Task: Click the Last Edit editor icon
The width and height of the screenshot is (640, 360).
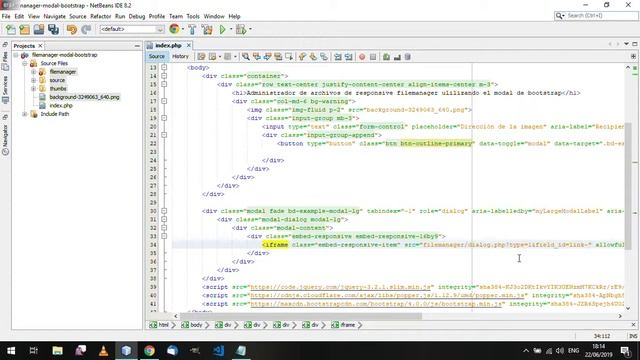Action: pos(201,57)
